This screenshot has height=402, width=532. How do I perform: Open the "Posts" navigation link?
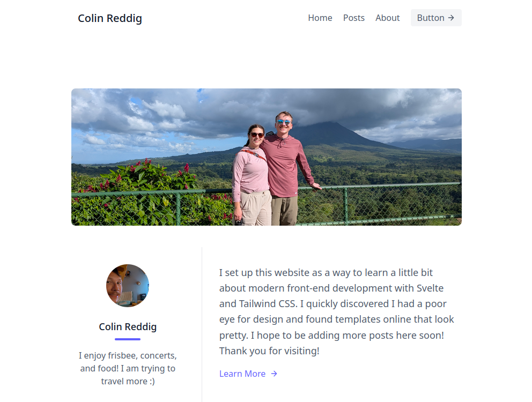[x=354, y=18]
